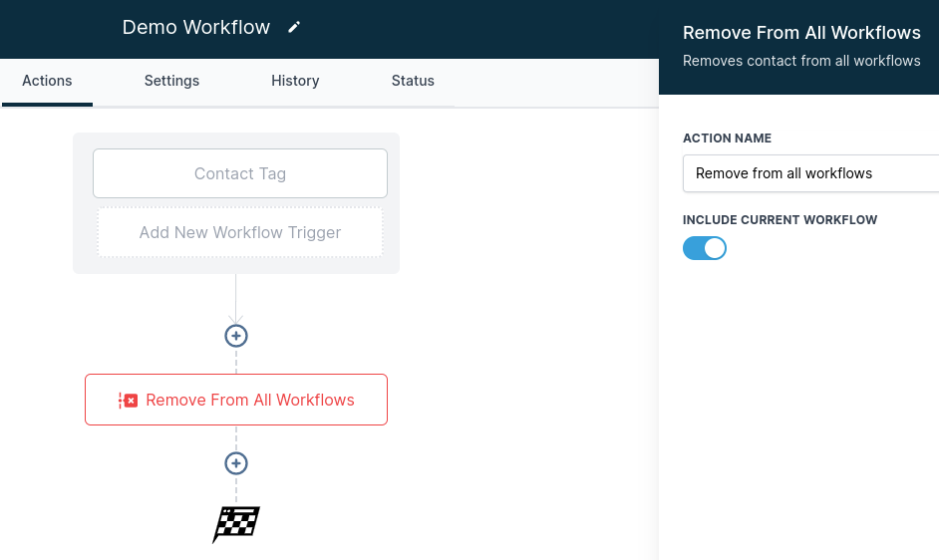This screenshot has height=560, width=939.
Task: Click the Remove From All Workflows panel heading
Action: 801,33
